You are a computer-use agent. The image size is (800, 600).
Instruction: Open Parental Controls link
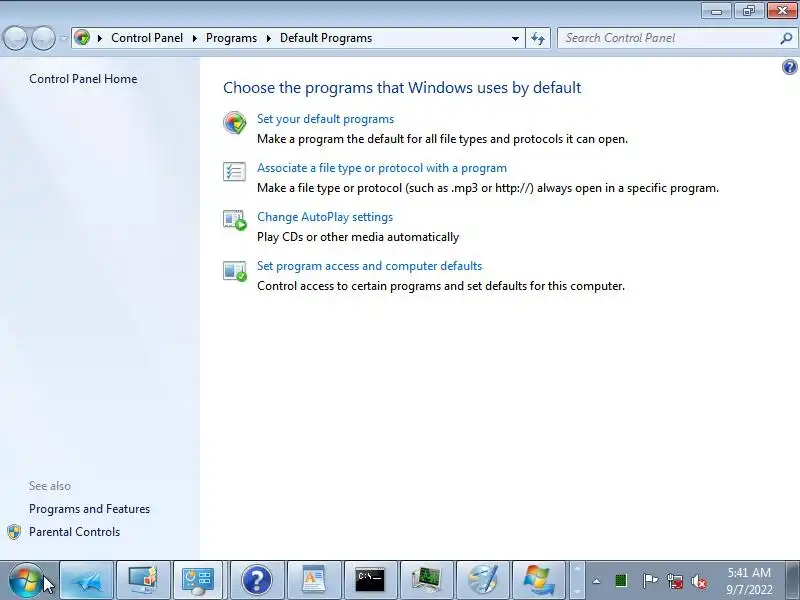[74, 532]
